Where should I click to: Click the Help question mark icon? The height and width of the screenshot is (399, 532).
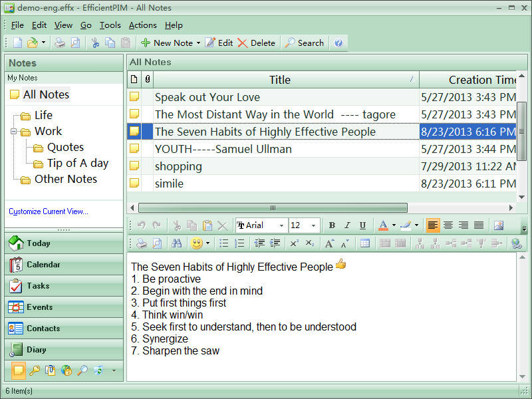[338, 43]
